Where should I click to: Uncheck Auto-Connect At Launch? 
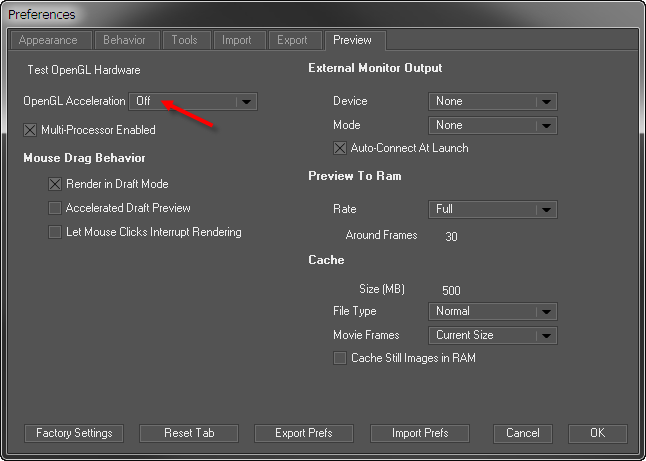pyautogui.click(x=340, y=148)
